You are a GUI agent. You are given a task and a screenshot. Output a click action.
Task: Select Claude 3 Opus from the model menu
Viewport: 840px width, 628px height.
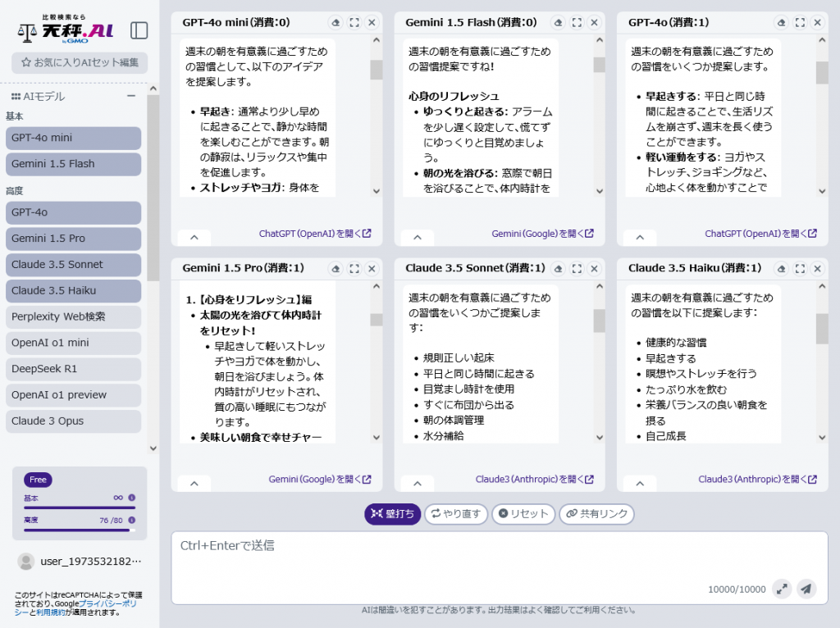[x=73, y=422]
